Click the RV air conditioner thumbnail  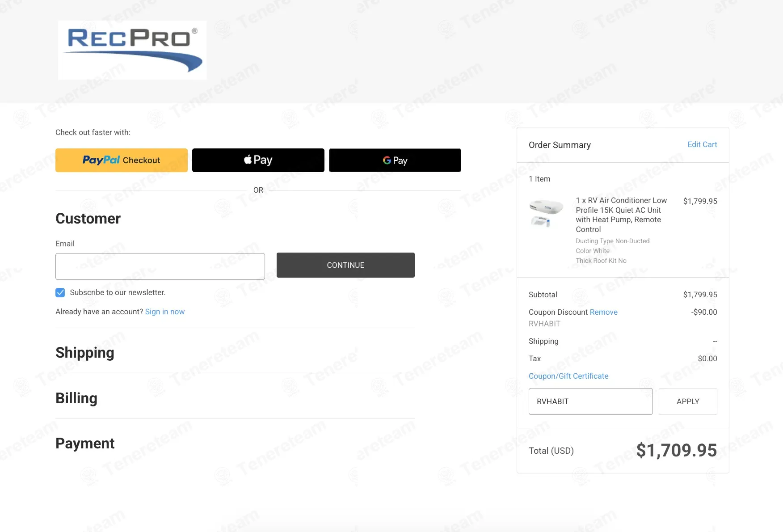pos(546,213)
